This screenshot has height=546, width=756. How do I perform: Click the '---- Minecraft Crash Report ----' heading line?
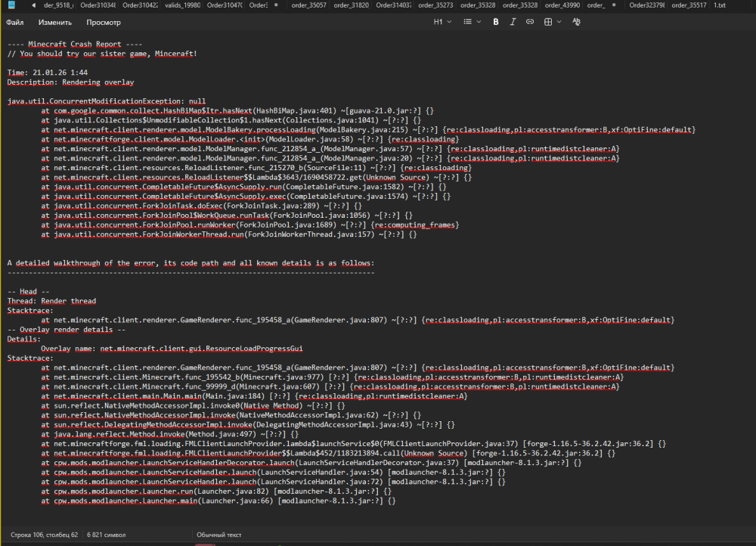75,44
